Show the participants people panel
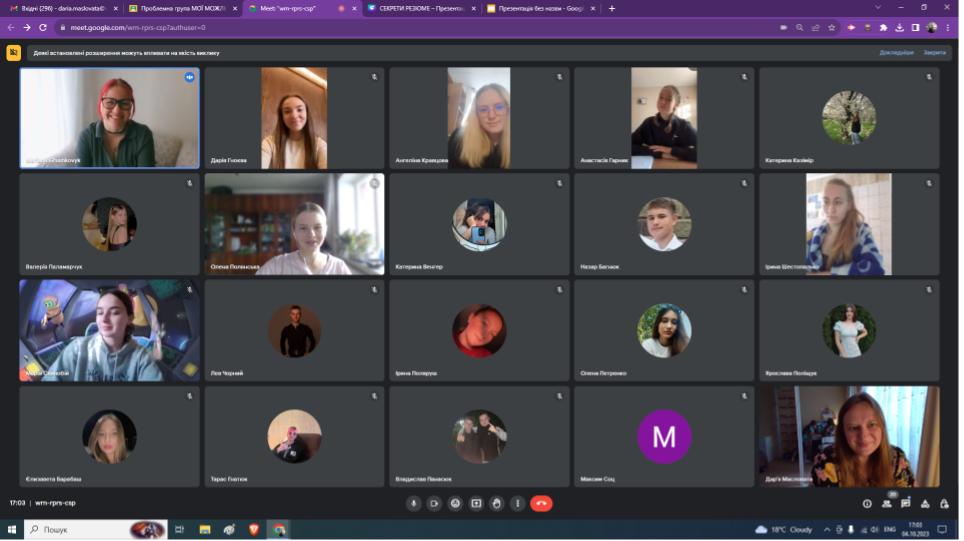Image resolution: width=964 pixels, height=541 pixels. pos(886,503)
